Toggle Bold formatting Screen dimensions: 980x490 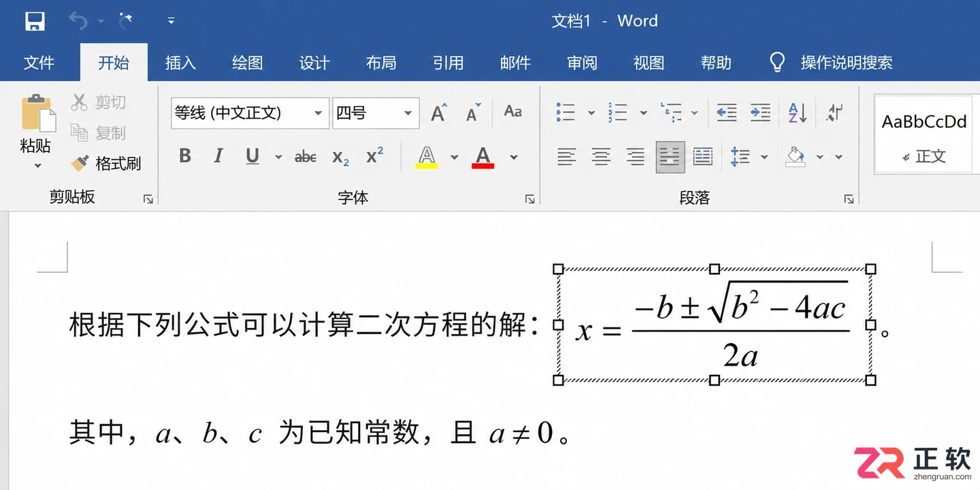coord(185,157)
